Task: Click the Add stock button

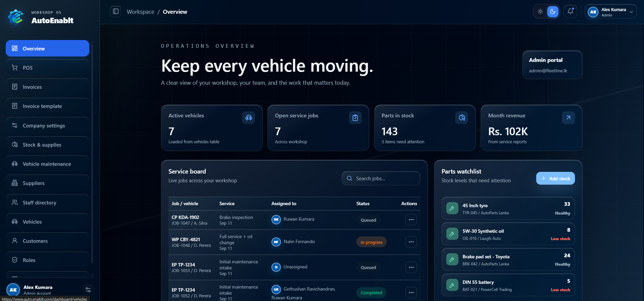Action: click(555, 178)
